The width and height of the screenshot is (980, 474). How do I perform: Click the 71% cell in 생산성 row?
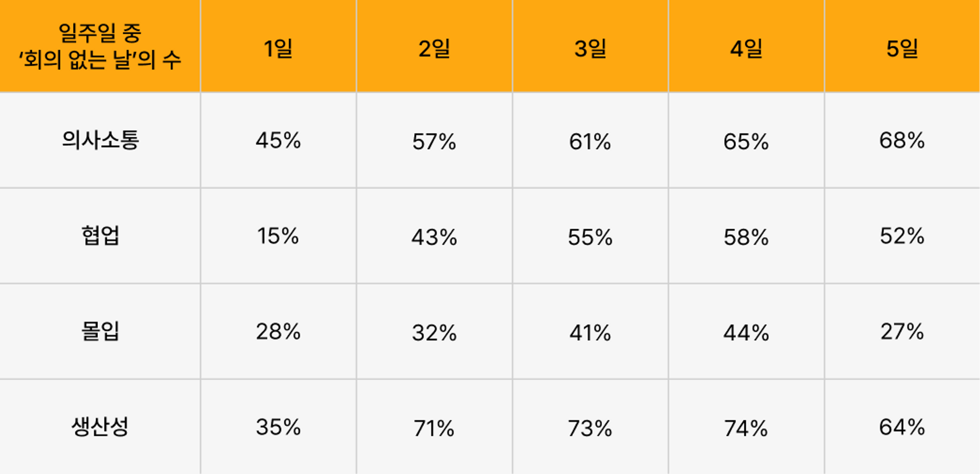[434, 426]
